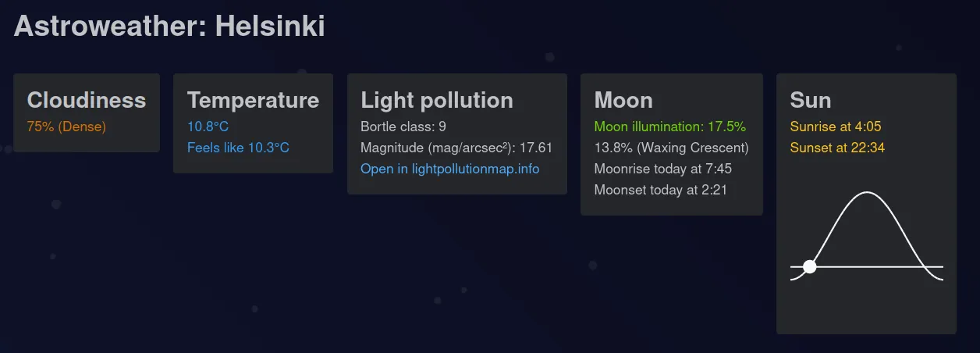Screen dimensions: 980x353
Task: Click the 10.8°C temperature reading
Action: tap(208, 127)
